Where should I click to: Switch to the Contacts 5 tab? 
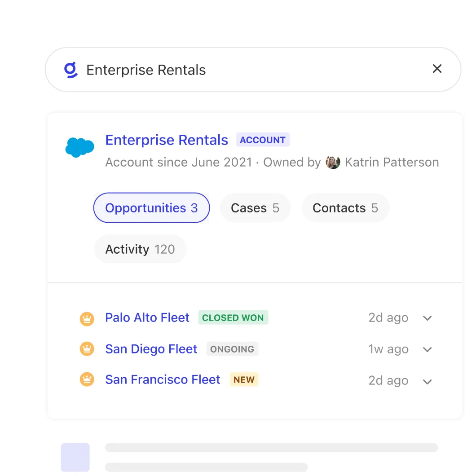tap(345, 208)
